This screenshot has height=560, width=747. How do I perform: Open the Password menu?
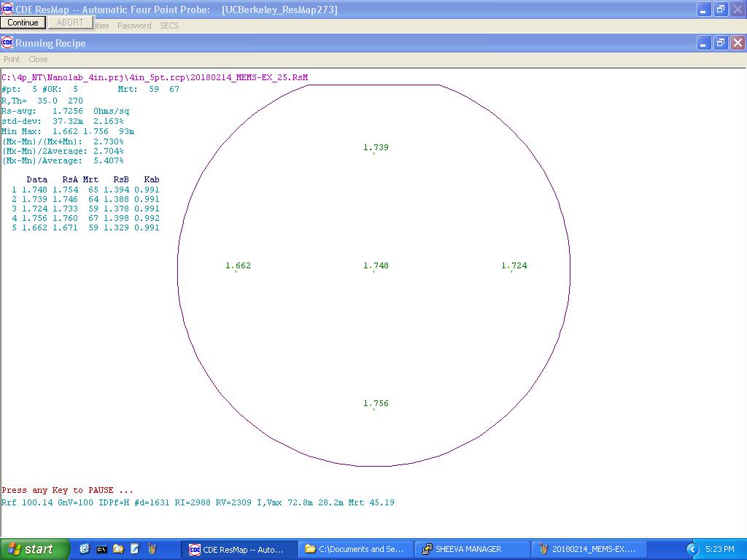134,26
